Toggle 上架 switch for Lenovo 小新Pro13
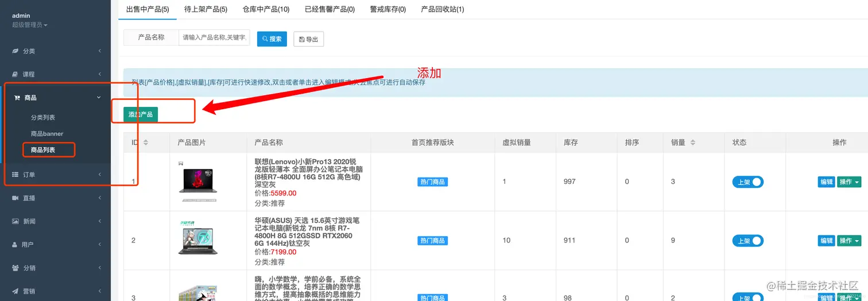This screenshot has height=301, width=868. point(747,182)
